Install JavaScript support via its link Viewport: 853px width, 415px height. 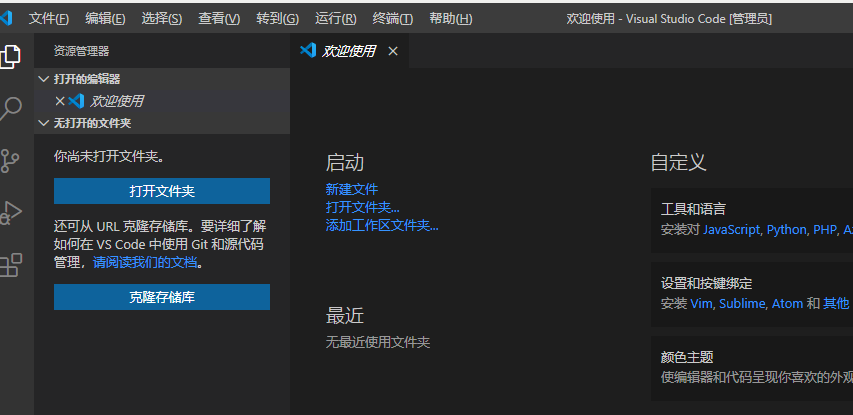(731, 230)
